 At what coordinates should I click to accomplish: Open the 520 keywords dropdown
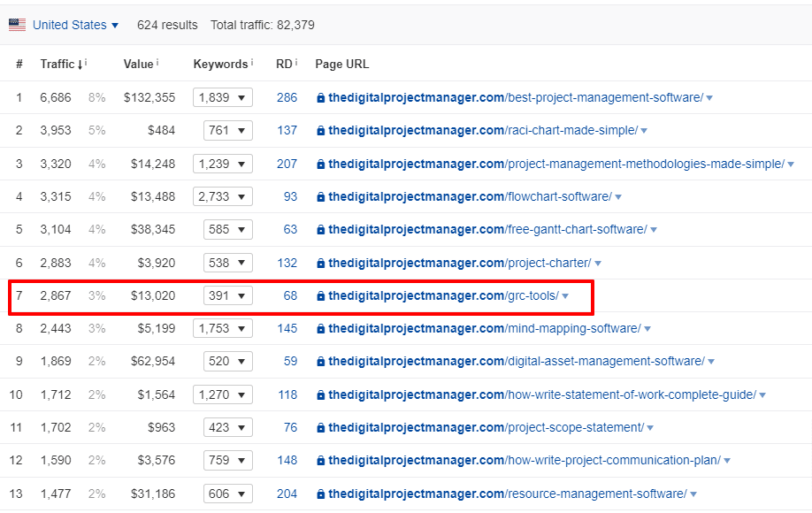coord(228,361)
